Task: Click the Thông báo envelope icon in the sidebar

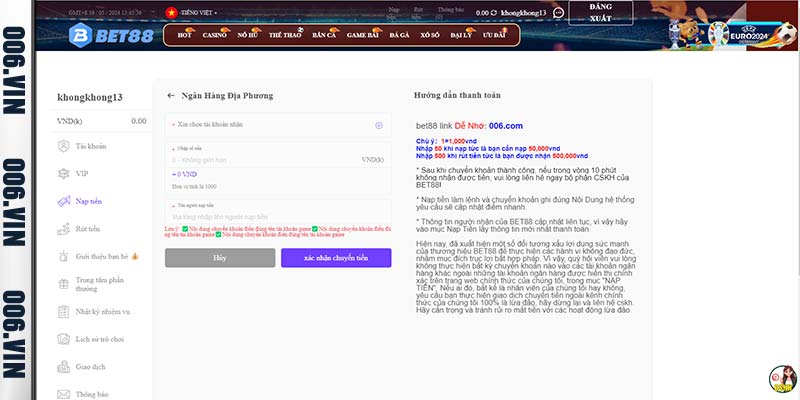Action: tap(63, 394)
